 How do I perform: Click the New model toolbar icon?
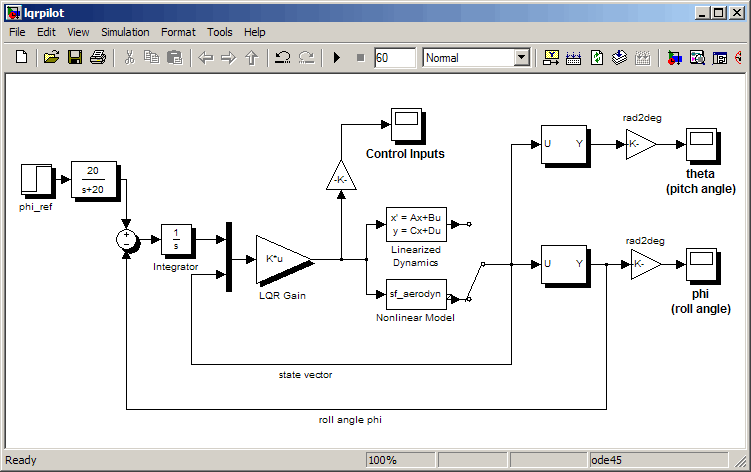pyautogui.click(x=21, y=58)
